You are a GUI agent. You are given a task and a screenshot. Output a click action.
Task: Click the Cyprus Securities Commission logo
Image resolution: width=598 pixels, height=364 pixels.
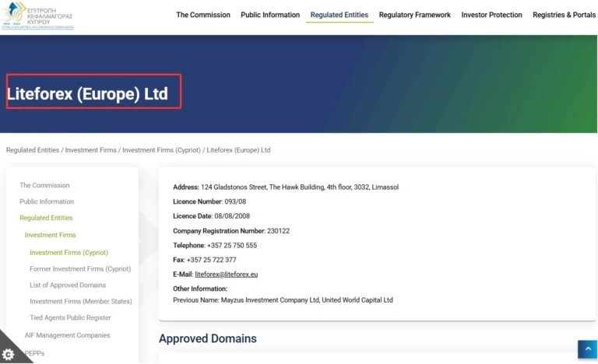tap(37, 16)
